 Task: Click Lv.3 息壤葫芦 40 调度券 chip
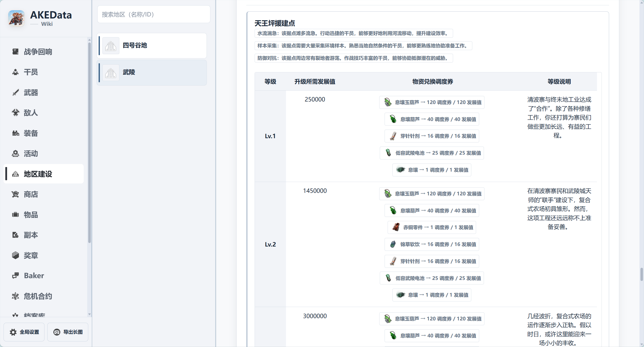click(432, 336)
